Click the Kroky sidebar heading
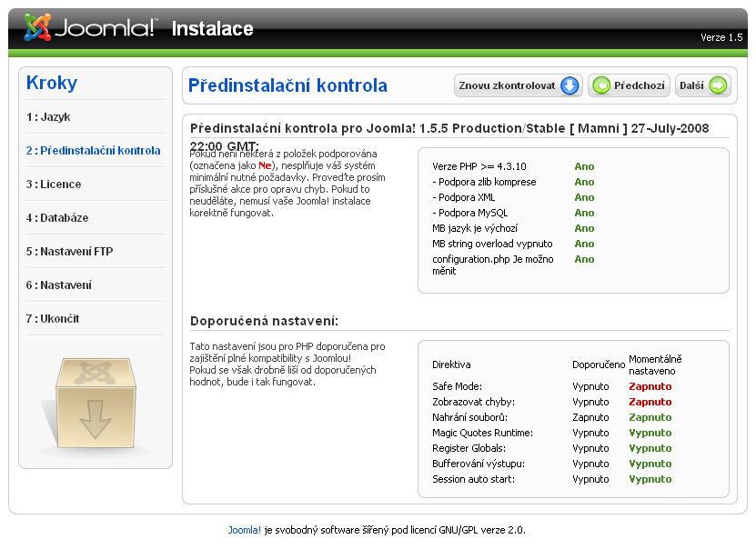 [x=52, y=83]
